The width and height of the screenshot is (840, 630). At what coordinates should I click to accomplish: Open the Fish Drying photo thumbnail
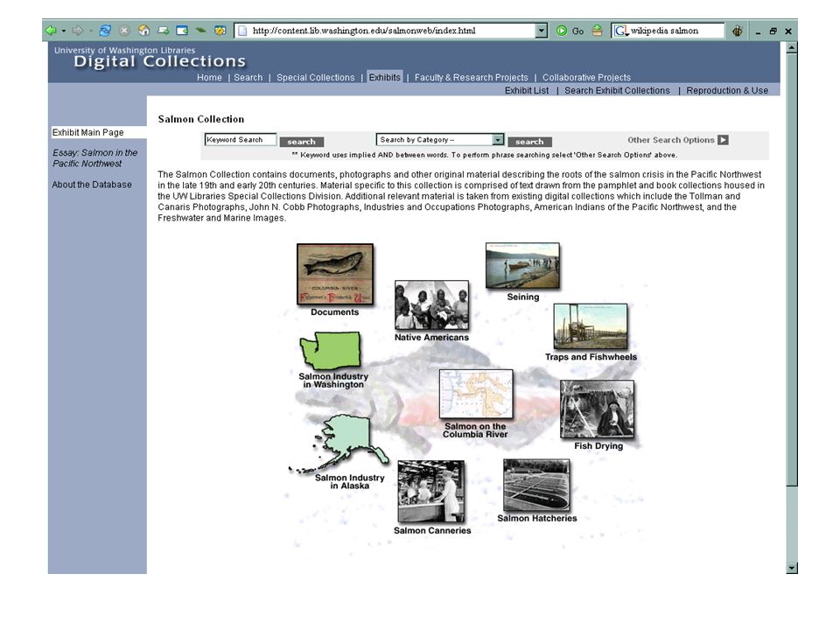click(598, 409)
